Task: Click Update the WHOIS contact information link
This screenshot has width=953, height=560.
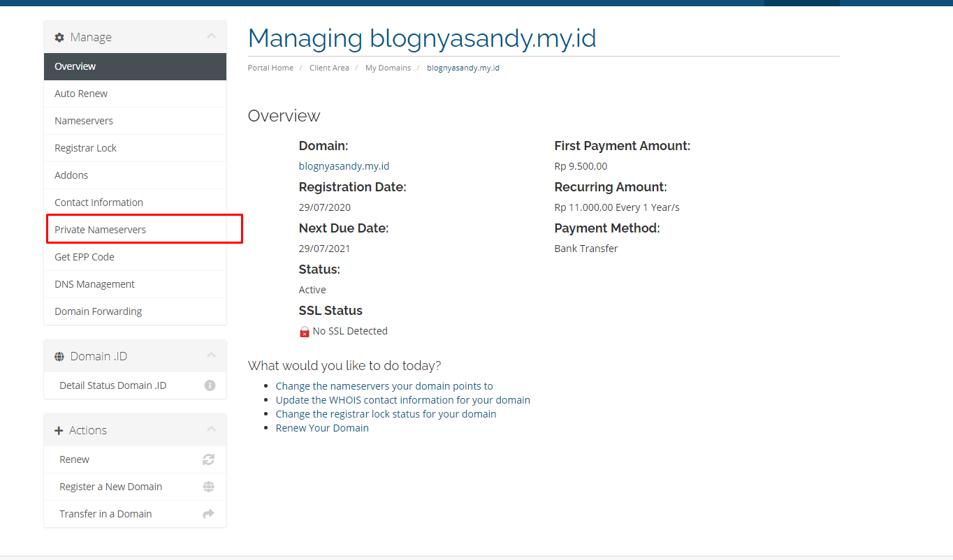Action: pyautogui.click(x=403, y=400)
